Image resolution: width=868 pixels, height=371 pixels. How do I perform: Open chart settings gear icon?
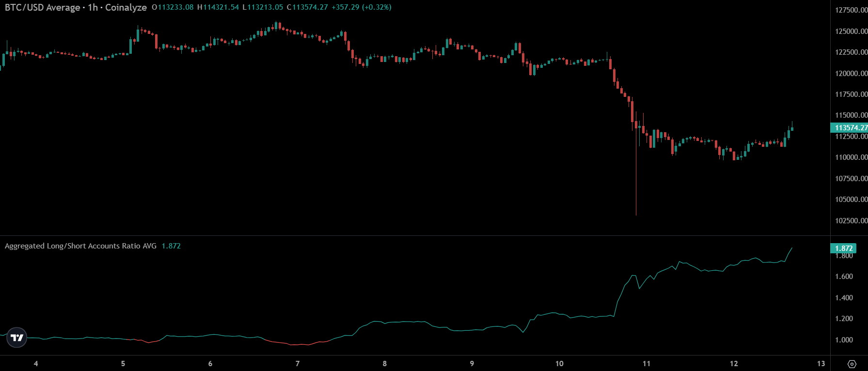(852, 364)
